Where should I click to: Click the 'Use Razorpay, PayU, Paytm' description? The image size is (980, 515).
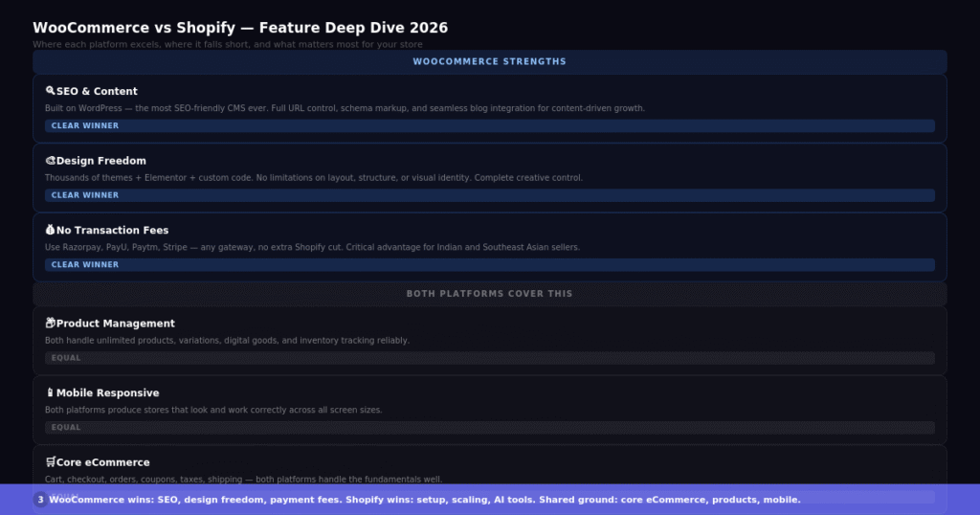coord(313,247)
